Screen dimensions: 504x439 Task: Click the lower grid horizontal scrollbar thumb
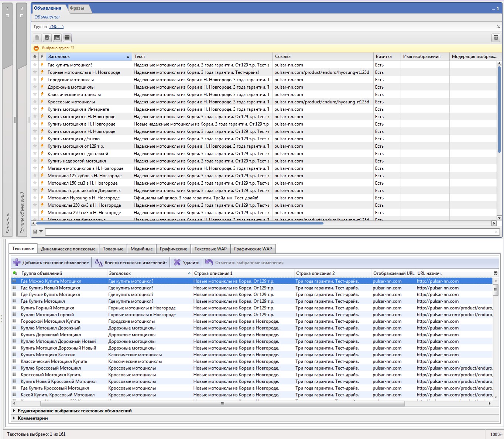223,404
